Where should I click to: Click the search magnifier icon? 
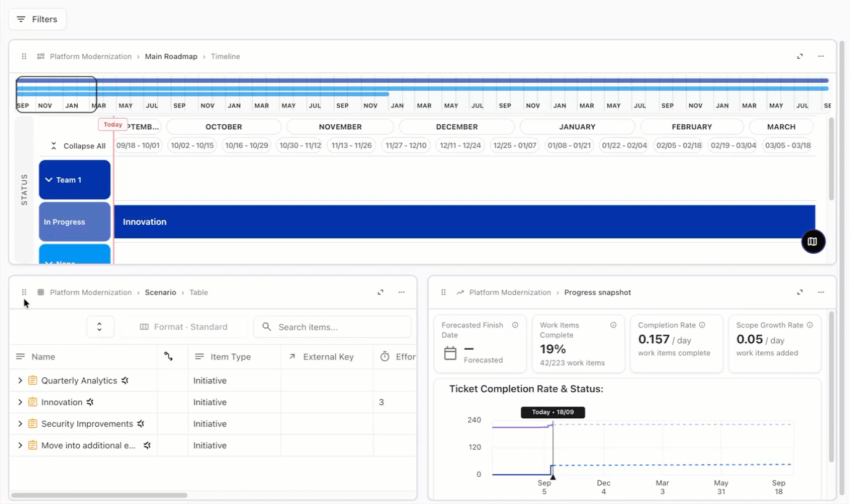click(x=267, y=327)
